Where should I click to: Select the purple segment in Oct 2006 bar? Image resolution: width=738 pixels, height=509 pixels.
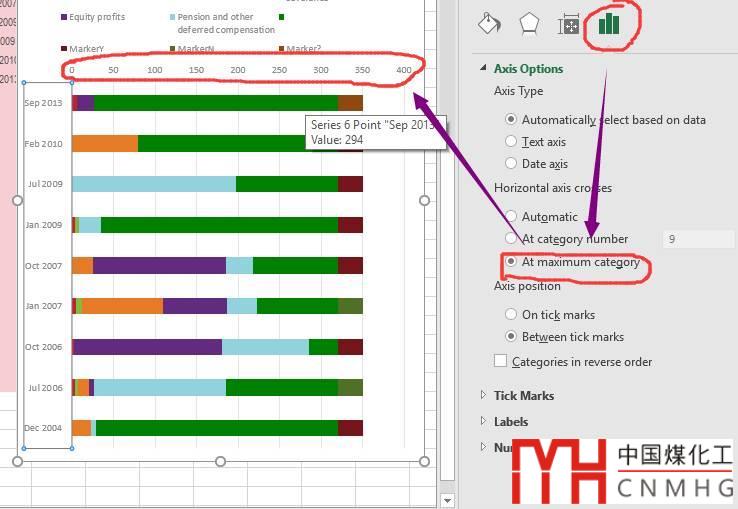point(147,347)
